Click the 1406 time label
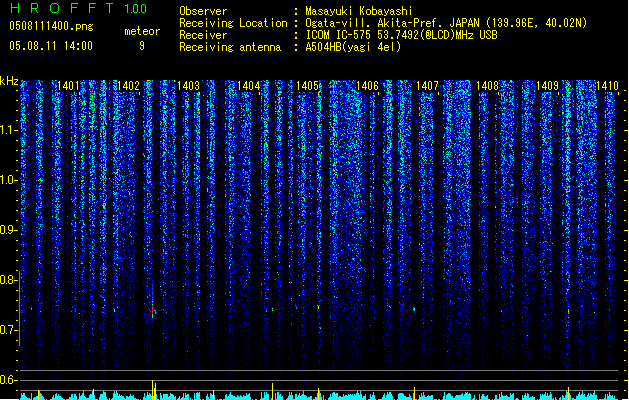The height and width of the screenshot is (400, 629). pos(367,86)
